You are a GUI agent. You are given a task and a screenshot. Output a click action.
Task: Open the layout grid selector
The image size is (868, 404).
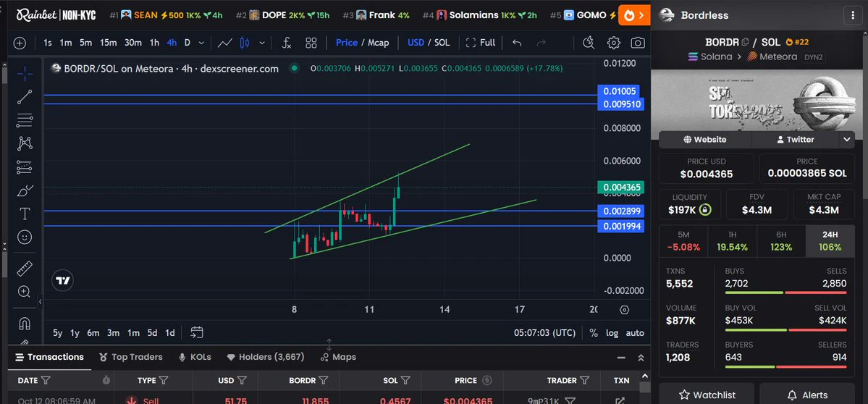click(311, 43)
